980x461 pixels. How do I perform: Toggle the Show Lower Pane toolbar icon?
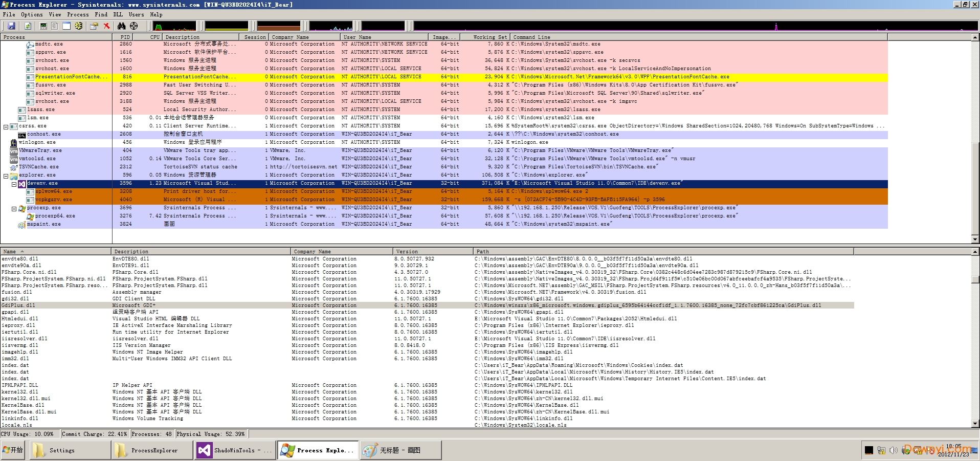(x=66, y=26)
